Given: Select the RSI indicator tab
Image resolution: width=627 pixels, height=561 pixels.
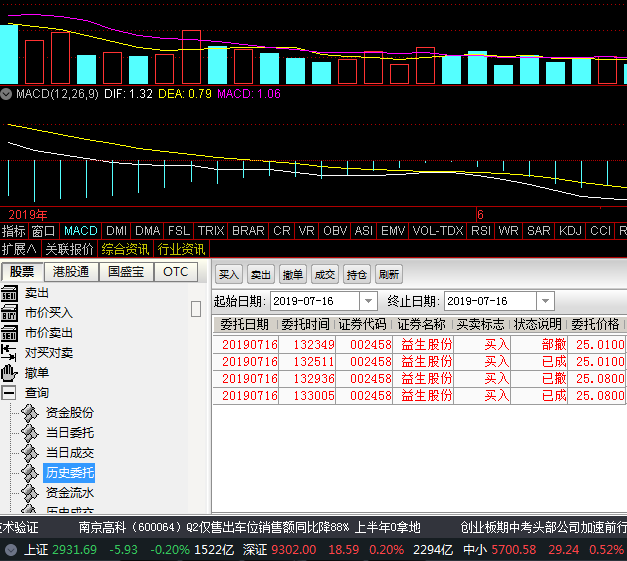Looking at the screenshot, I should tap(481, 231).
